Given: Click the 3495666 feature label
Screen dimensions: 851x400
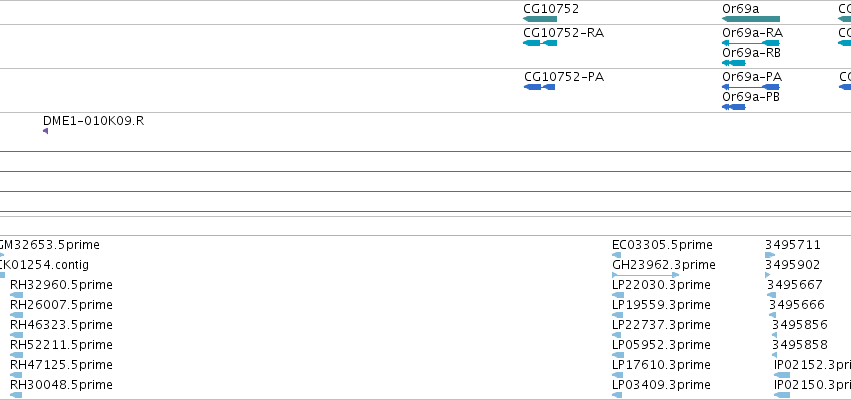Looking at the screenshot, I should tap(797, 305).
